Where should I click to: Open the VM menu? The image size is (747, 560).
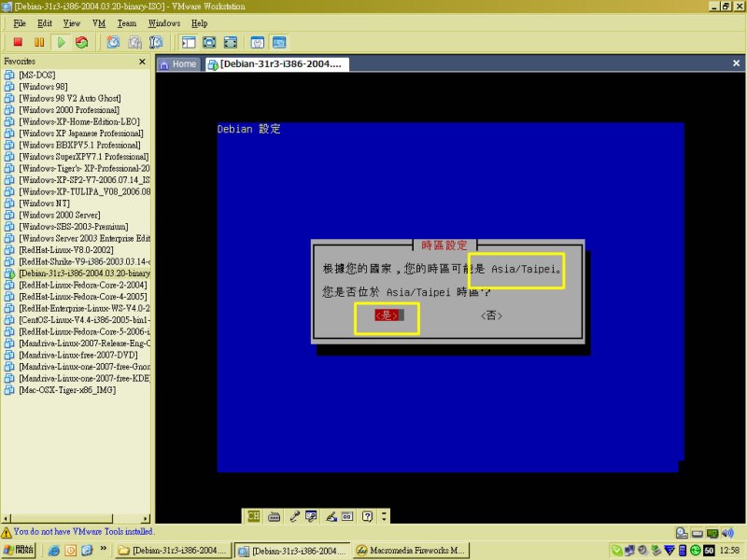coord(99,23)
